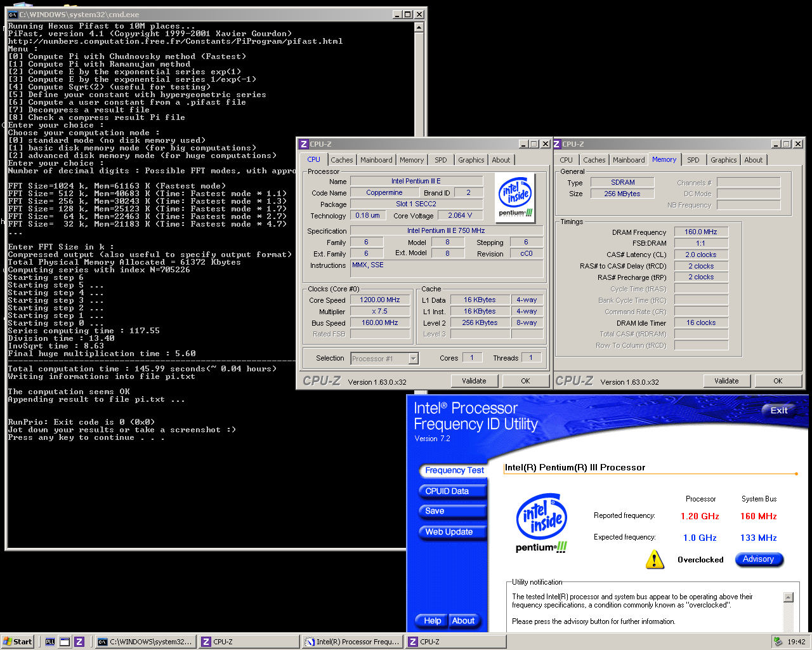Click Validate in the Memory window
The image size is (812, 650).
click(727, 381)
